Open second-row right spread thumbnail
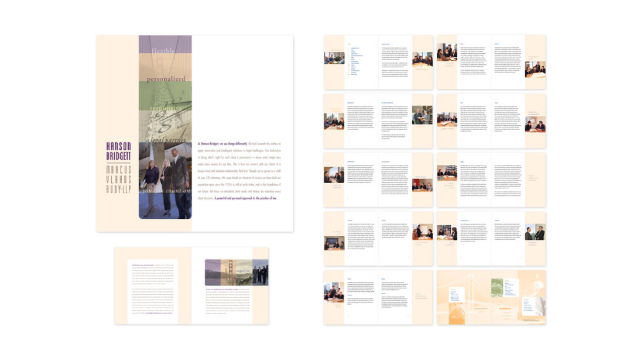This screenshot has height=362, width=644. 491,121
